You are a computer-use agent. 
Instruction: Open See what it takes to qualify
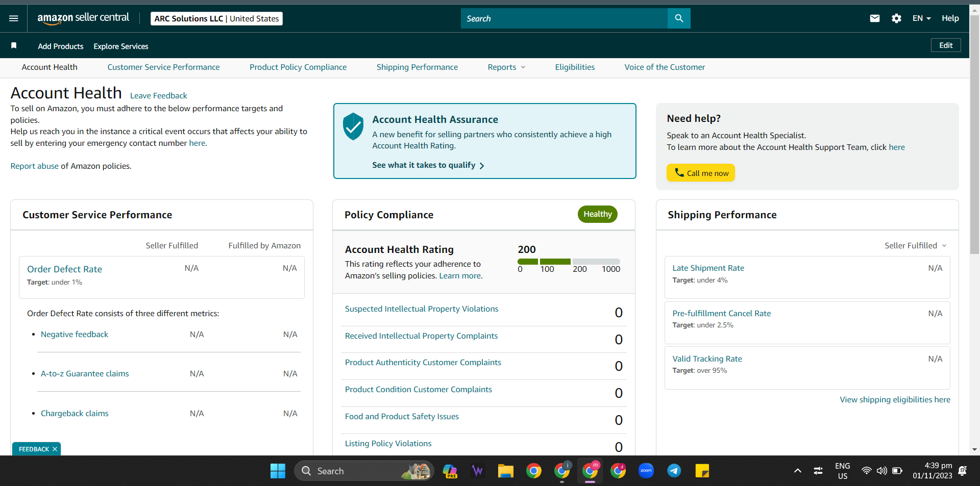[428, 165]
